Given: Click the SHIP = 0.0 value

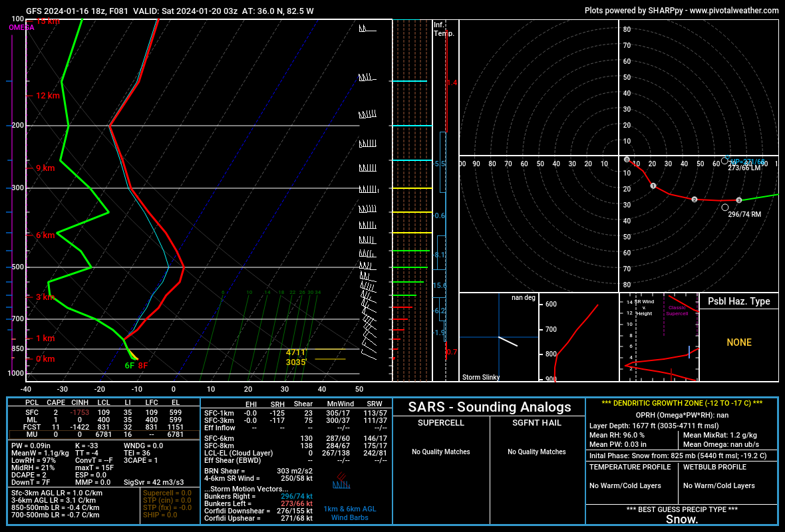Looking at the screenshot, I should [160, 515].
